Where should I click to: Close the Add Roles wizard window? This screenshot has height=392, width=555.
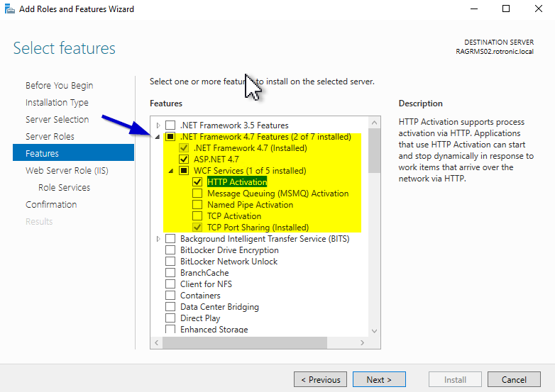(x=539, y=9)
